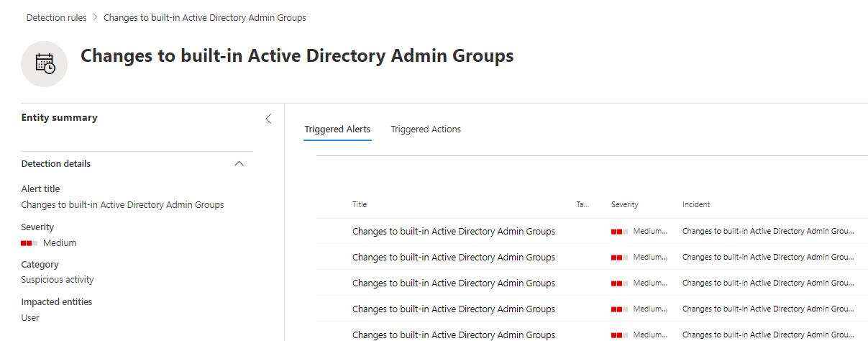Click the severity indicator in the third alert row
This screenshot has height=341, width=868.
click(619, 283)
